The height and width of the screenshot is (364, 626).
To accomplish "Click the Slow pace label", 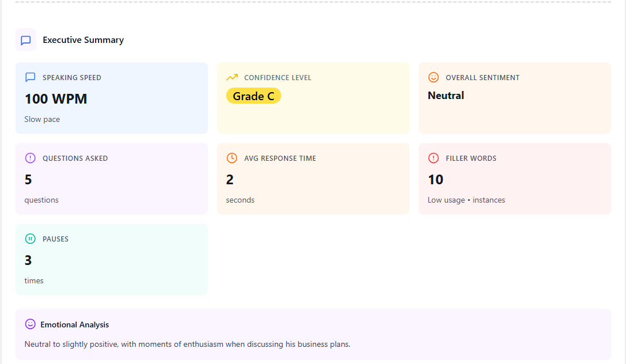I will pos(42,120).
